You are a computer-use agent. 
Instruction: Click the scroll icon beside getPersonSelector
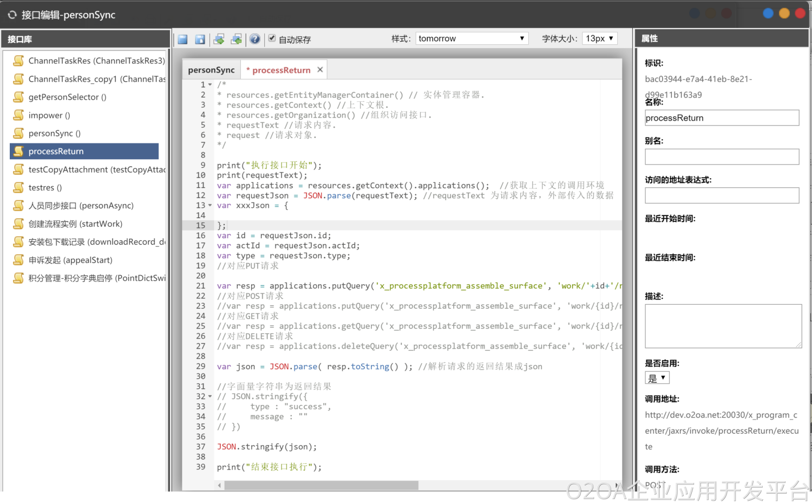coord(18,97)
